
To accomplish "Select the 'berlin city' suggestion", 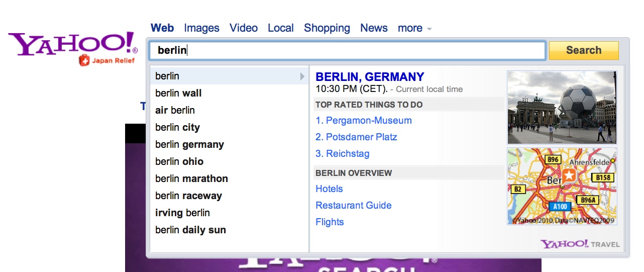I will (x=230, y=128).
